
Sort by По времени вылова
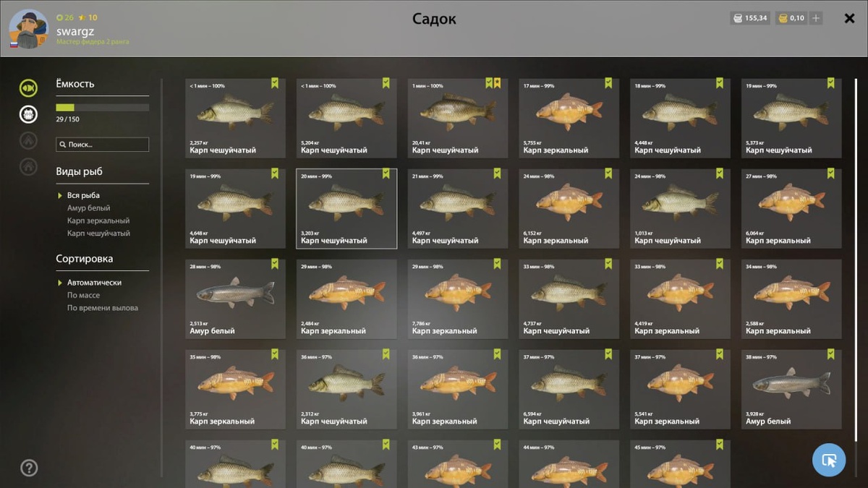point(103,308)
